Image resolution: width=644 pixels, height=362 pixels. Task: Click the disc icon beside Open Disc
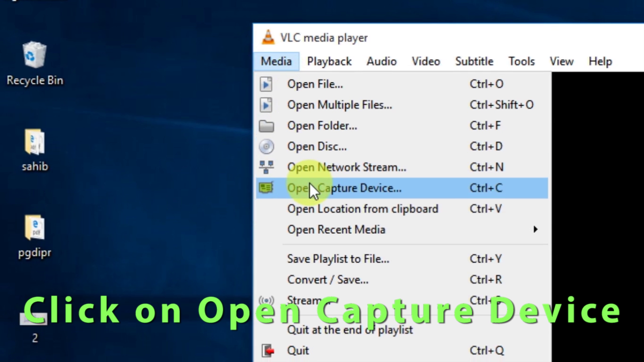pyautogui.click(x=266, y=147)
